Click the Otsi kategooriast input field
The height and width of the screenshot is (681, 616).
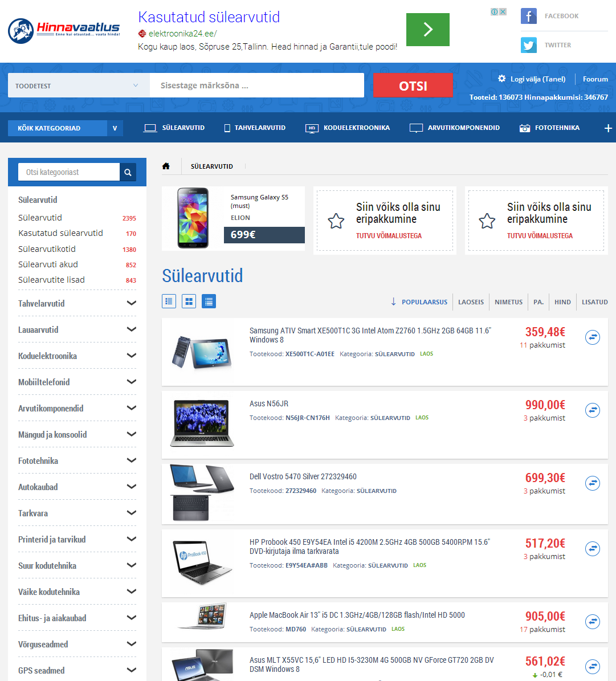[68, 173]
